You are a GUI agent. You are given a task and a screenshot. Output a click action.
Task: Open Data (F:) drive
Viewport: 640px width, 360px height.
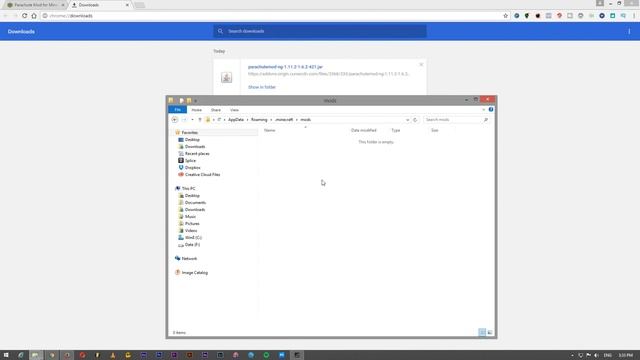[x=192, y=244]
